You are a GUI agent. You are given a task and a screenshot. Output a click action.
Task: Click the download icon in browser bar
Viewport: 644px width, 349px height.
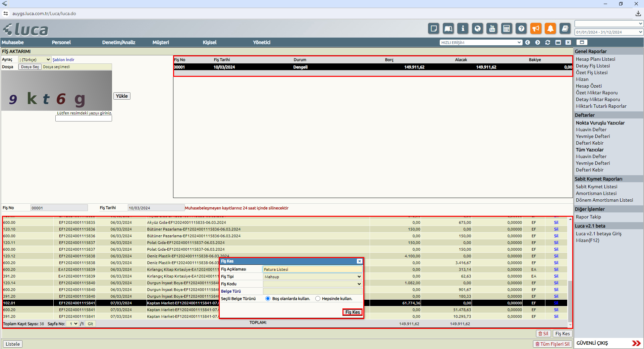coord(638,13)
